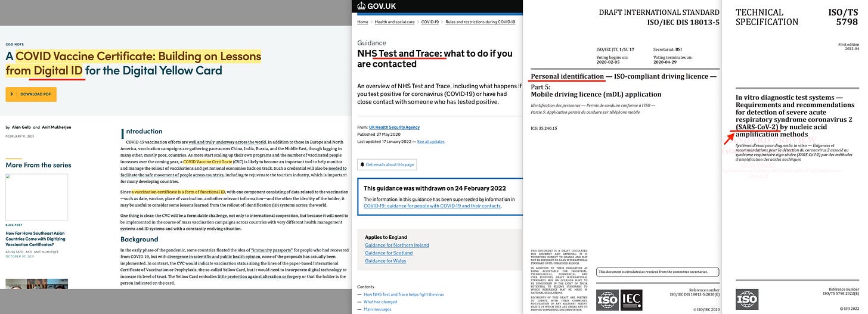
Task: Click the Applies to England text
Action: click(x=386, y=237)
